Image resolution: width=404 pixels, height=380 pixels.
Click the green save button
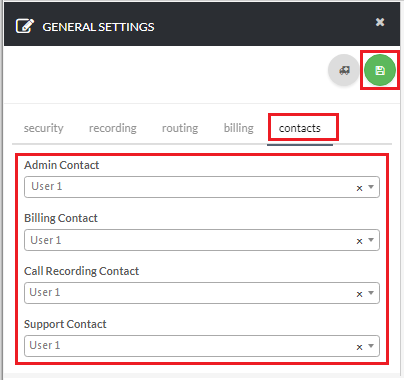pyautogui.click(x=380, y=70)
